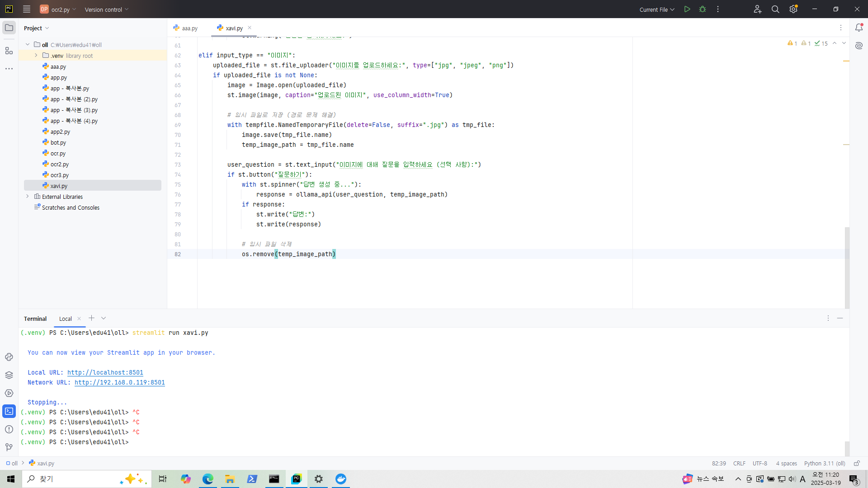Viewport: 868px width, 488px height.
Task: Open the Structure tool window icon
Action: point(9,51)
